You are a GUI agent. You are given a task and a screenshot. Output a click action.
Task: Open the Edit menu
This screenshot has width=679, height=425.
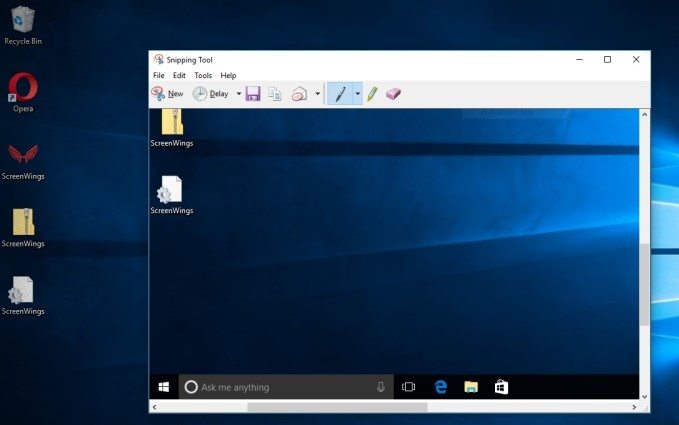(179, 75)
